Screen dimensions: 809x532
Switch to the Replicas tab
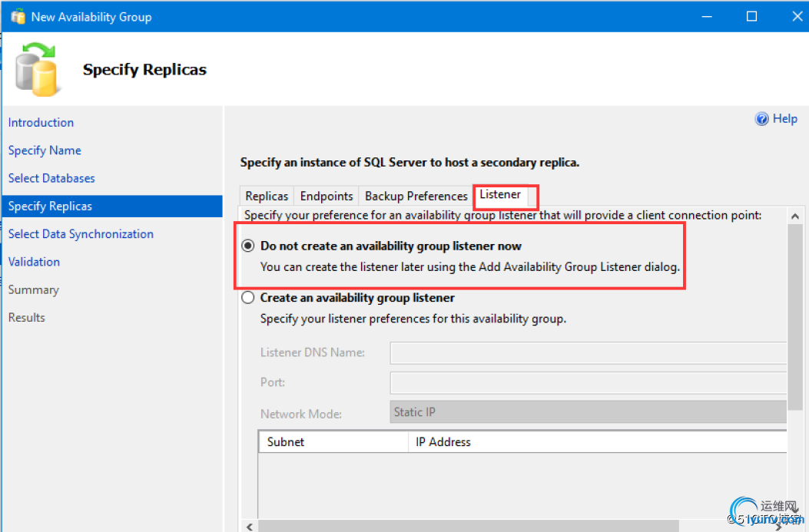[267, 197]
